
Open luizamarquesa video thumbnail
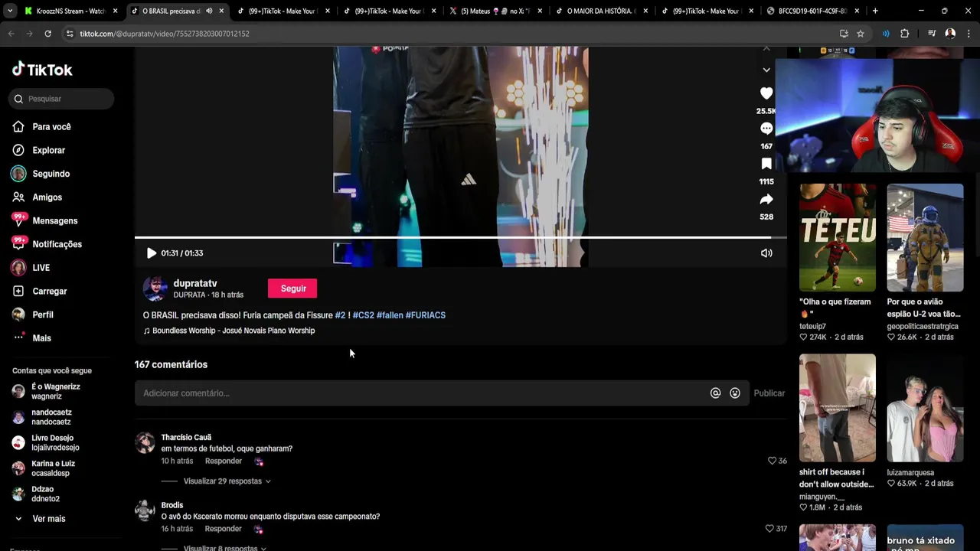tap(925, 408)
